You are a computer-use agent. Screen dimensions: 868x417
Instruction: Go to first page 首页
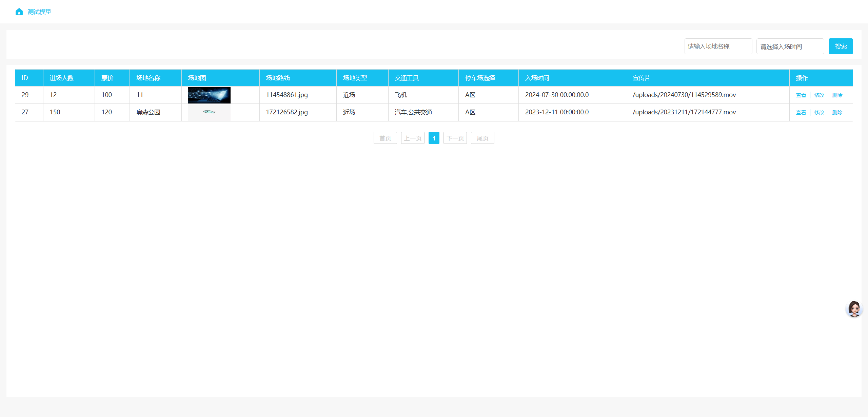click(x=385, y=138)
